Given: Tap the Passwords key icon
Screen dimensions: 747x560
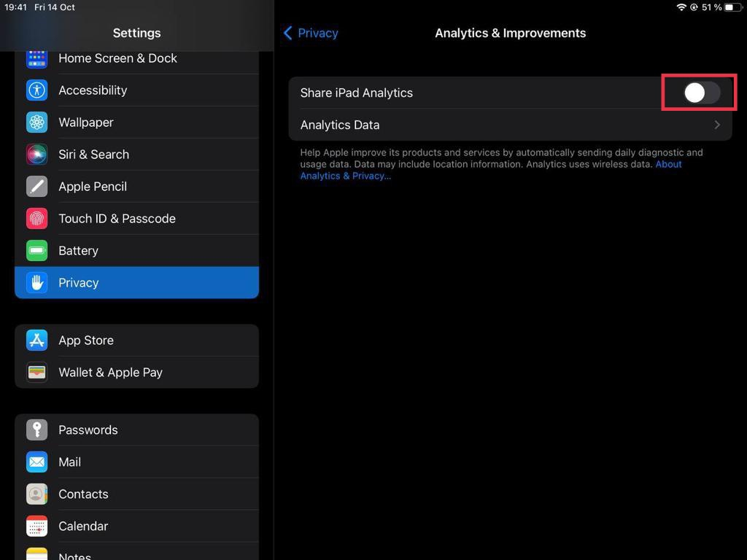Looking at the screenshot, I should click(36, 430).
